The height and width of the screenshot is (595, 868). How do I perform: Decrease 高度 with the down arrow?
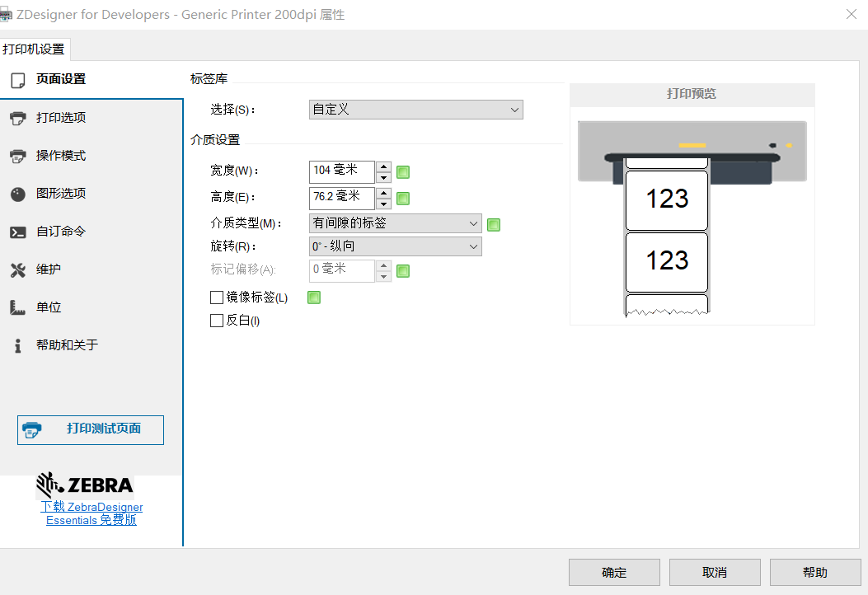pyautogui.click(x=383, y=204)
